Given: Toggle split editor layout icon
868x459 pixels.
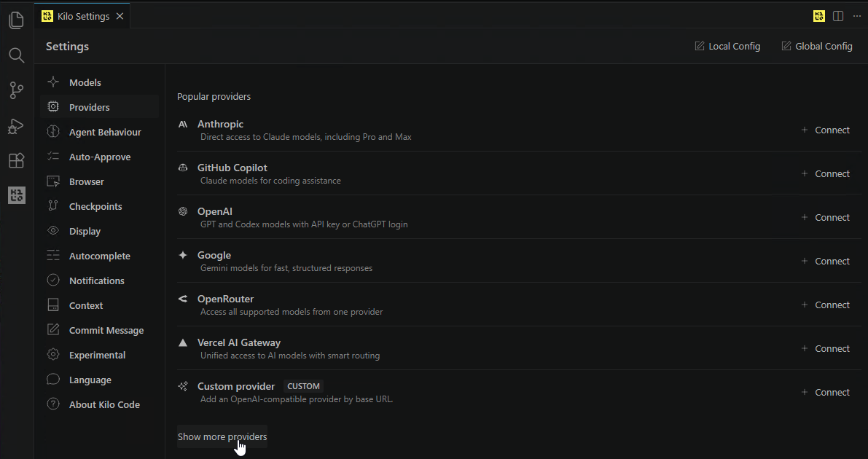Looking at the screenshot, I should point(838,16).
